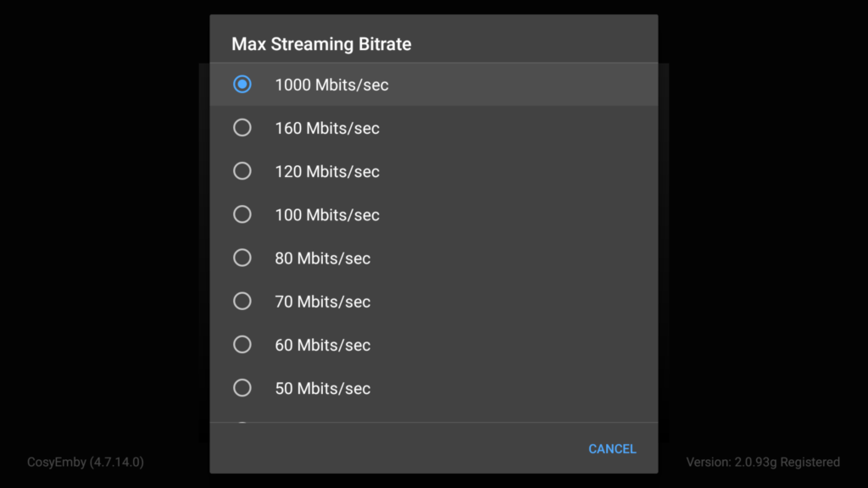Click the "50 Mbits/sec" entry text
Screen dimensions: 868x488
323,388
